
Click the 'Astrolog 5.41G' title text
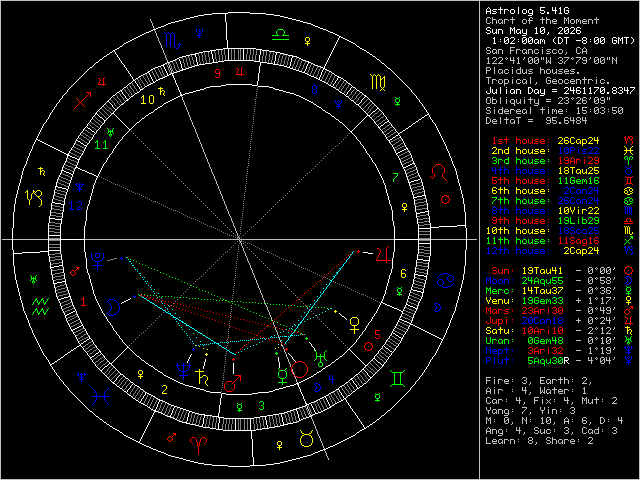527,11
